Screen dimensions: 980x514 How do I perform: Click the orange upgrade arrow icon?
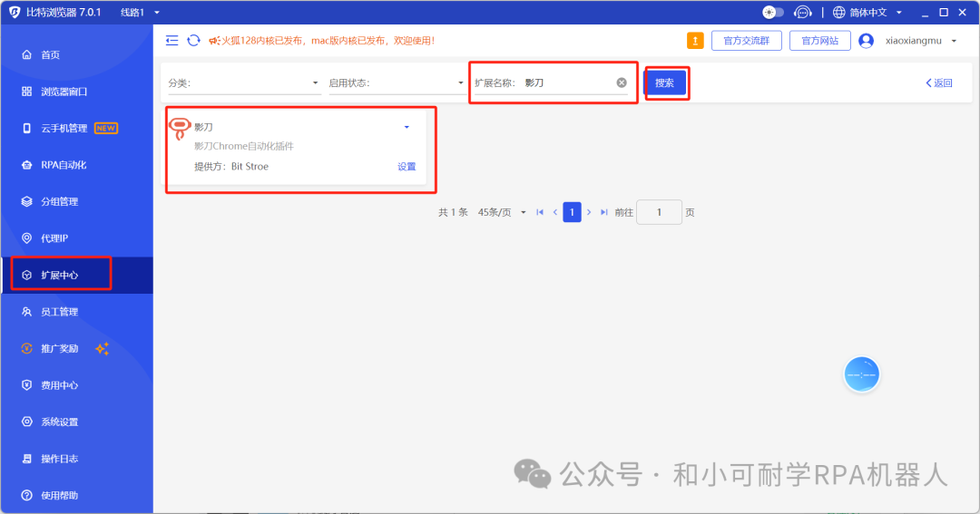(695, 41)
